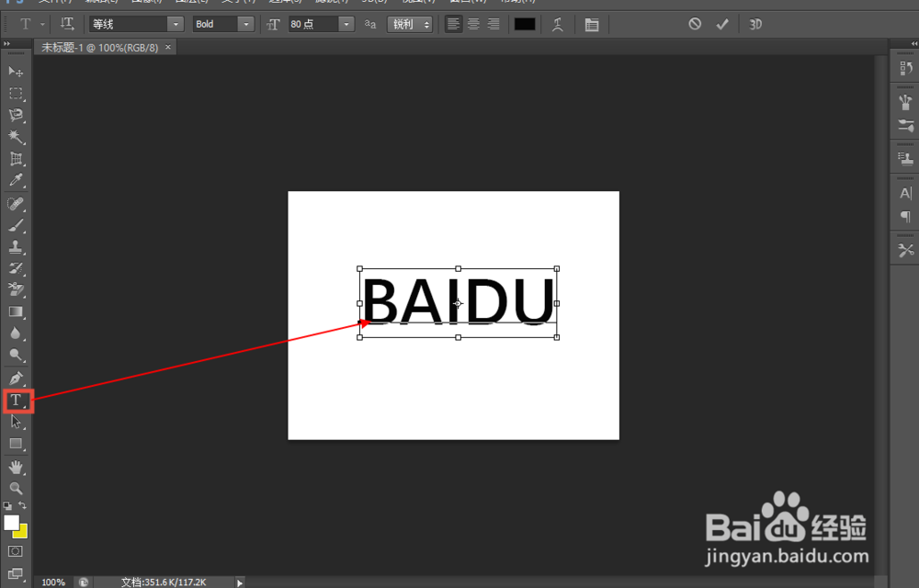Open the anti-aliasing dropdown showing 锐利
Viewport: 919px width, 588px height.
[409, 24]
